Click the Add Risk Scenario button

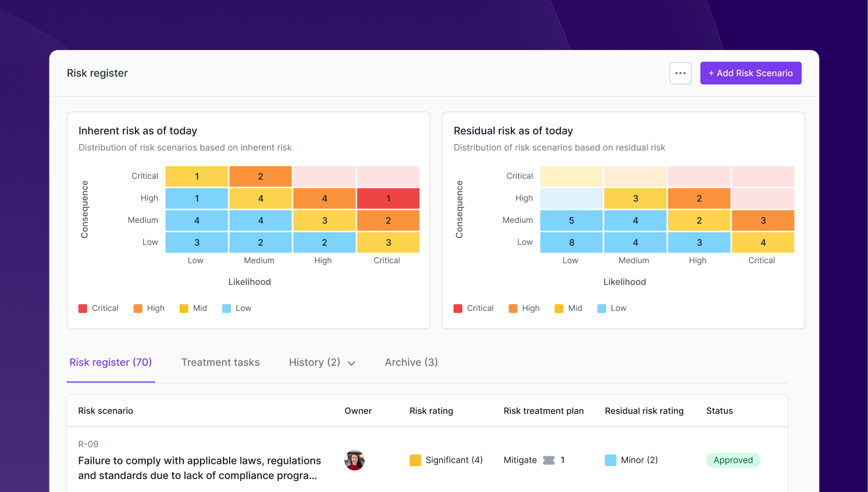pos(750,73)
